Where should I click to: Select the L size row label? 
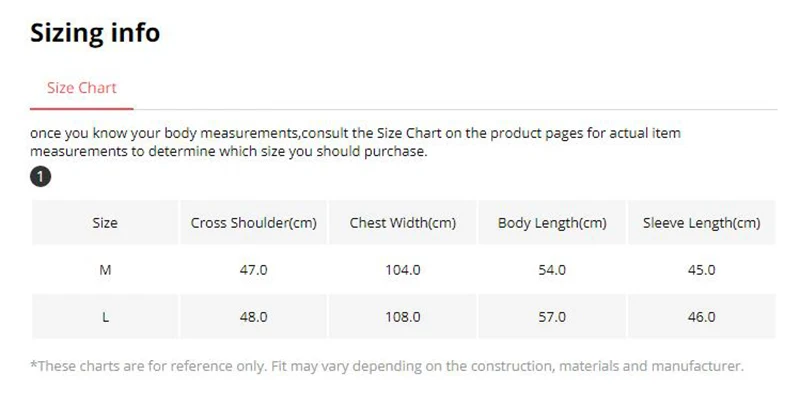(105, 317)
